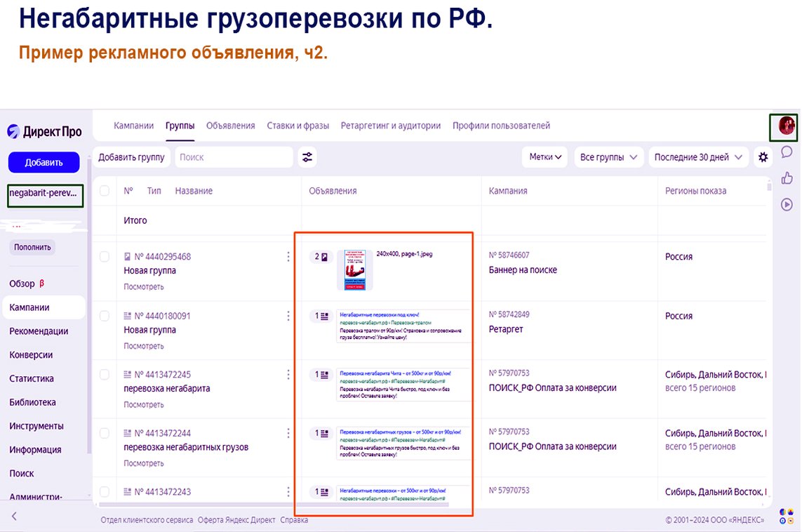The image size is (802, 532).
Task: Collapse the sidebar with left arrow
Action: tap(14, 516)
